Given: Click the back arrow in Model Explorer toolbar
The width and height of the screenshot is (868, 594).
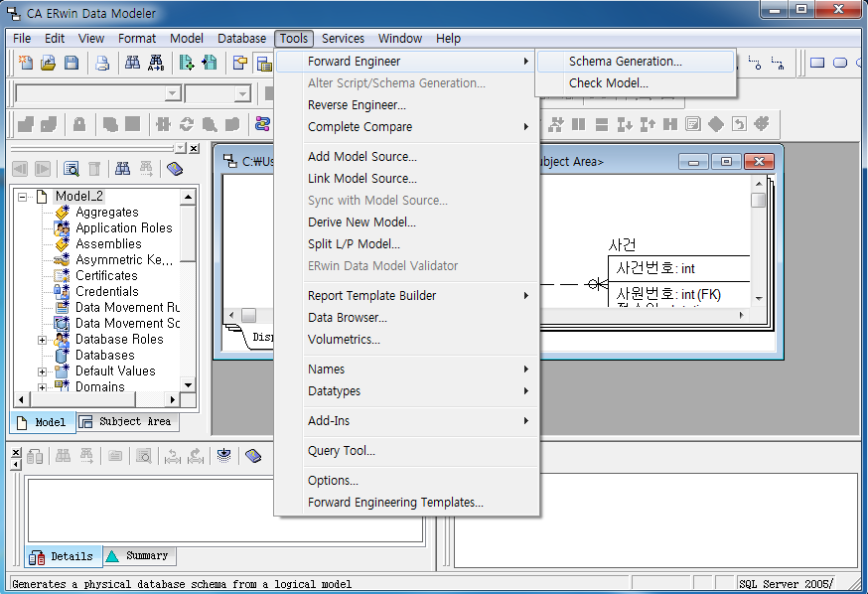Looking at the screenshot, I should 20,168.
